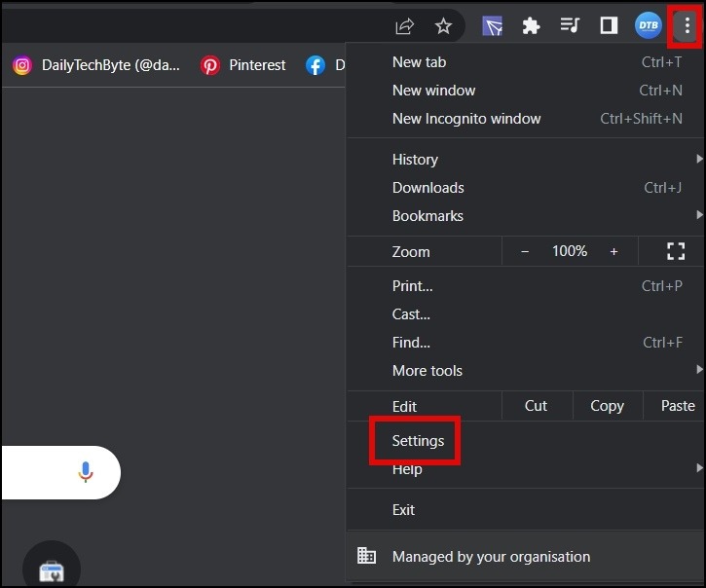Expand the More tools submenu
Screen dimensions: 706x588
pyautogui.click(x=526, y=371)
